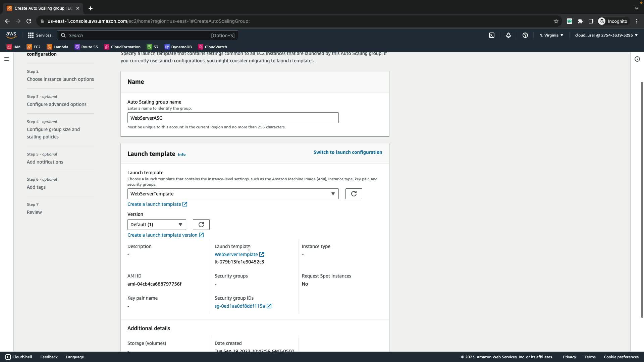The height and width of the screenshot is (362, 644).
Task: Click Switch to launch configuration
Action: tap(347, 152)
